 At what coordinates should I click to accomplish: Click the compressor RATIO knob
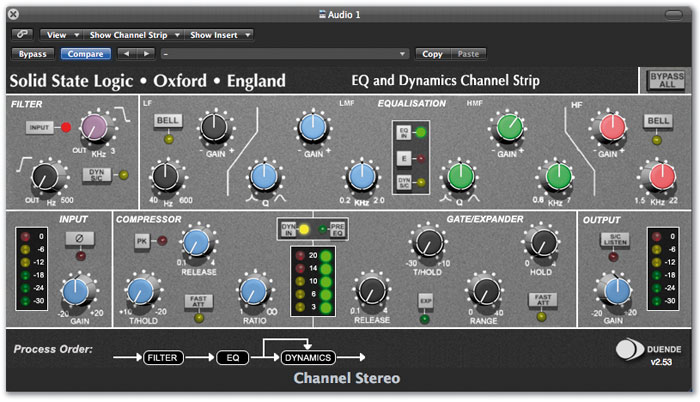pos(254,291)
